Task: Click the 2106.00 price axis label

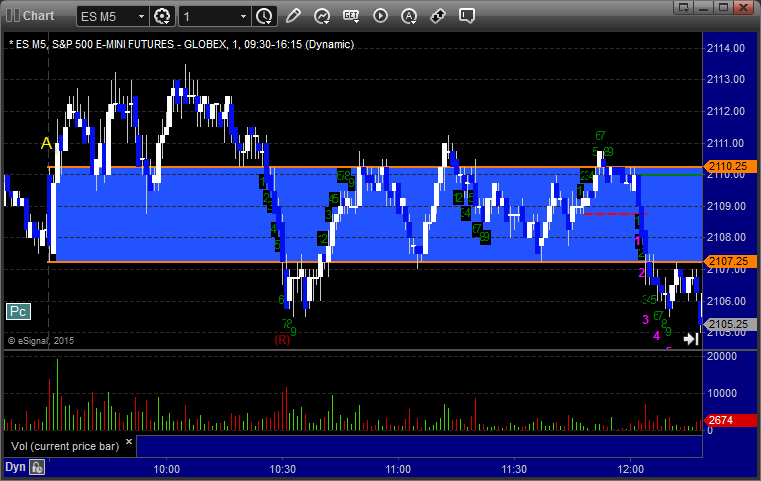Action: pyautogui.click(x=726, y=301)
